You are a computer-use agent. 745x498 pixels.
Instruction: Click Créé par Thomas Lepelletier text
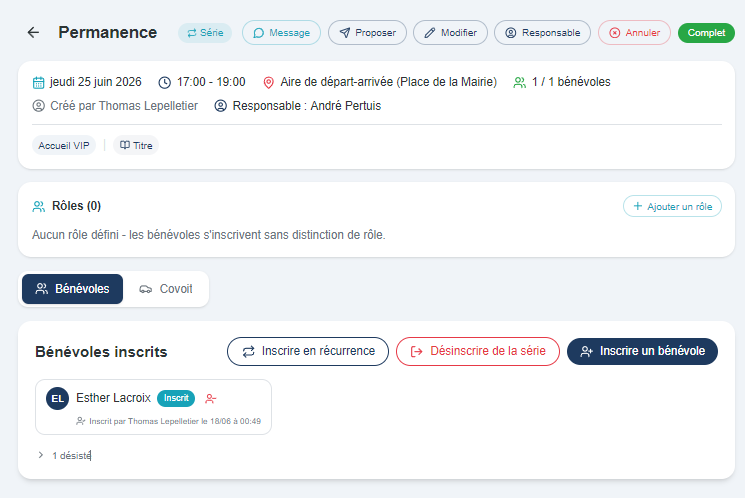point(124,105)
